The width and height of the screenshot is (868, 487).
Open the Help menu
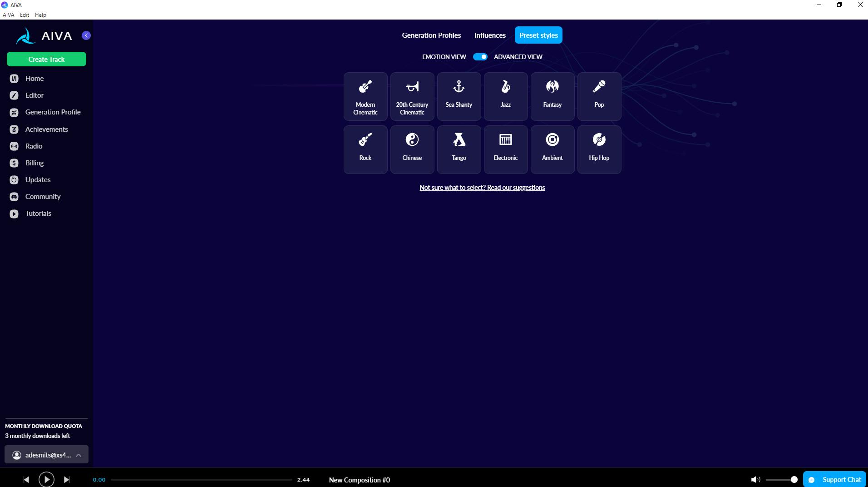click(x=40, y=15)
